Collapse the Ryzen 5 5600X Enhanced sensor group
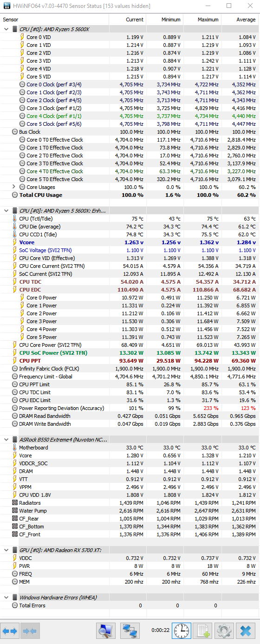Screen dimensions: 260x644 (6, 211)
